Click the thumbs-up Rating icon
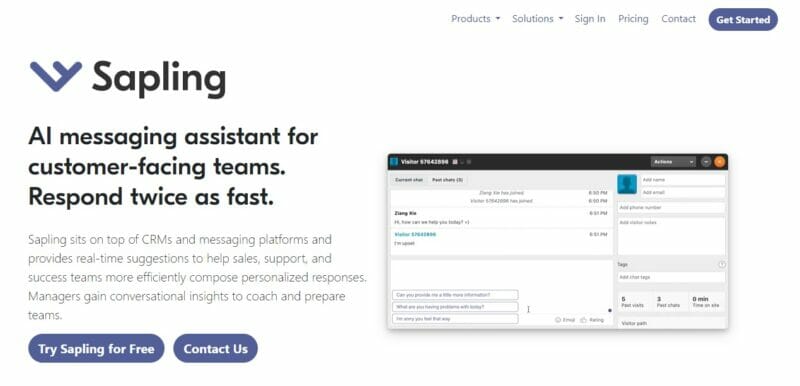This screenshot has width=800, height=386. [x=584, y=320]
